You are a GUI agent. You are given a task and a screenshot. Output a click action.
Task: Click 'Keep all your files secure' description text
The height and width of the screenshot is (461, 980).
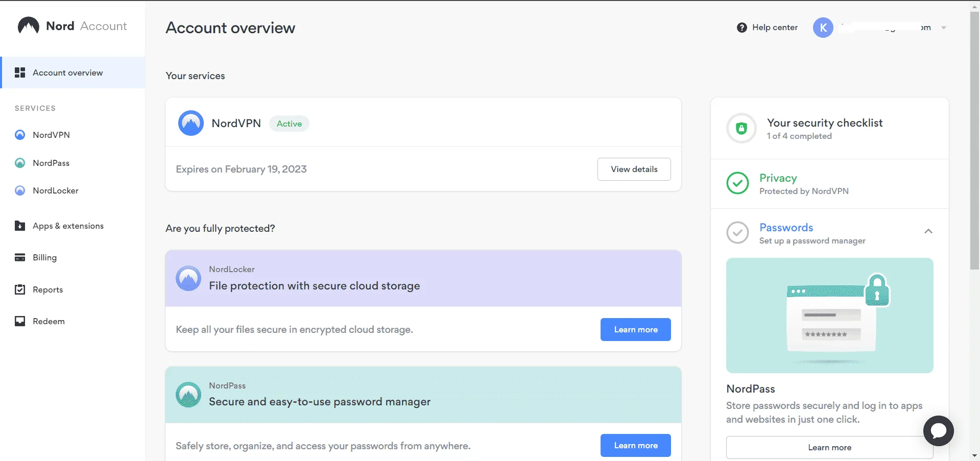click(x=295, y=329)
